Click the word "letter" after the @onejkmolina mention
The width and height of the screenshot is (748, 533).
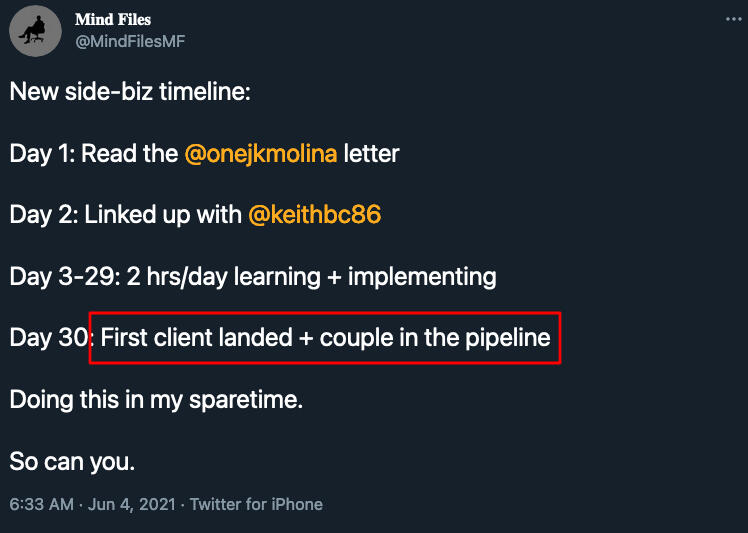click(371, 154)
